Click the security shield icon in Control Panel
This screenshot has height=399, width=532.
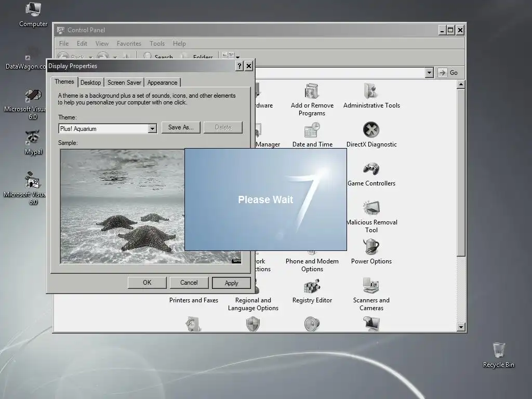click(x=253, y=324)
